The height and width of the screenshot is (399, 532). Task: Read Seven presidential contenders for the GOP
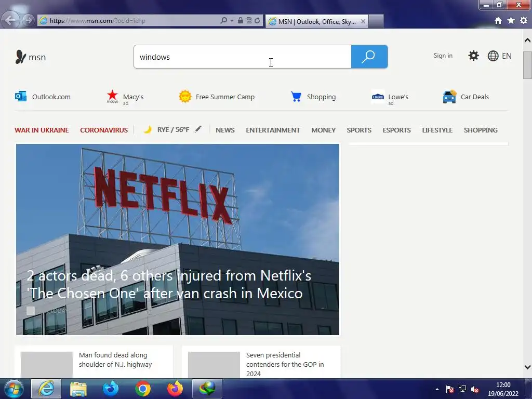pos(285,364)
